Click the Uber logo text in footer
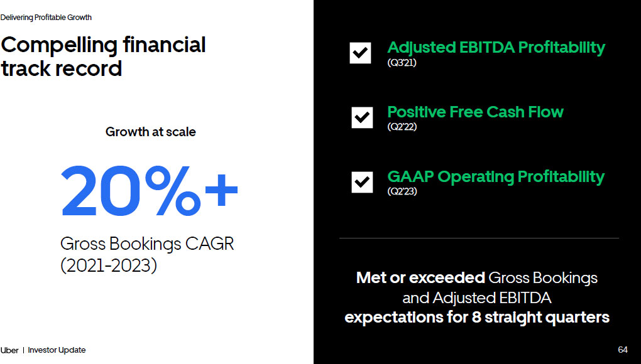Screen dimensions: 641x364 click(9, 350)
